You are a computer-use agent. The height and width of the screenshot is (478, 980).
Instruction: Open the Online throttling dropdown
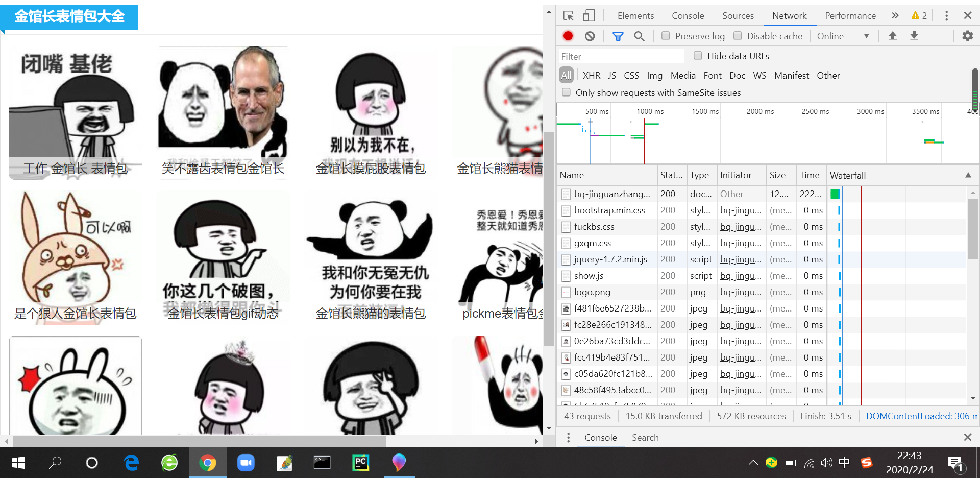tap(843, 36)
